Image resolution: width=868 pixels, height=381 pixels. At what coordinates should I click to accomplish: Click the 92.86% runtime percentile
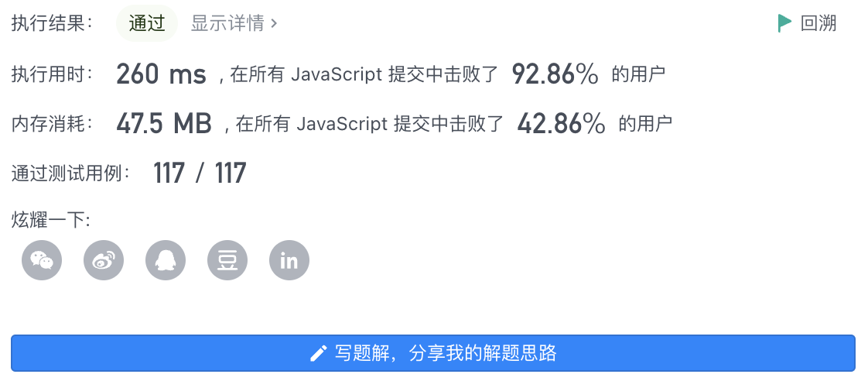[x=555, y=74]
